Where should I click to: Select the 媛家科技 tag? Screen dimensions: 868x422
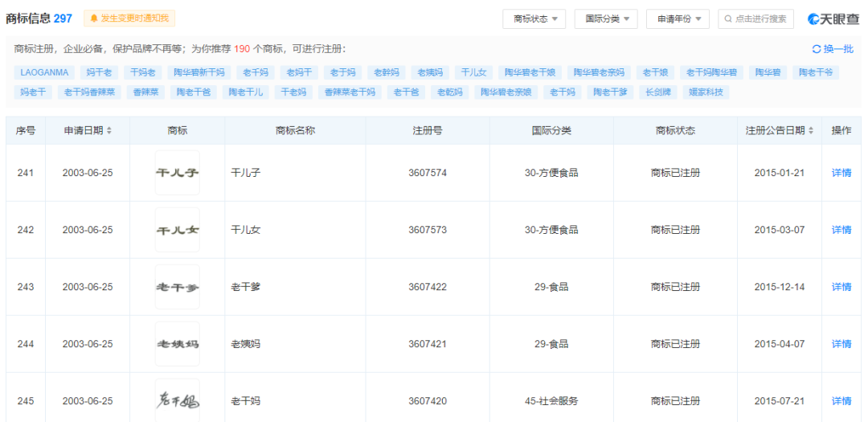[x=706, y=92]
